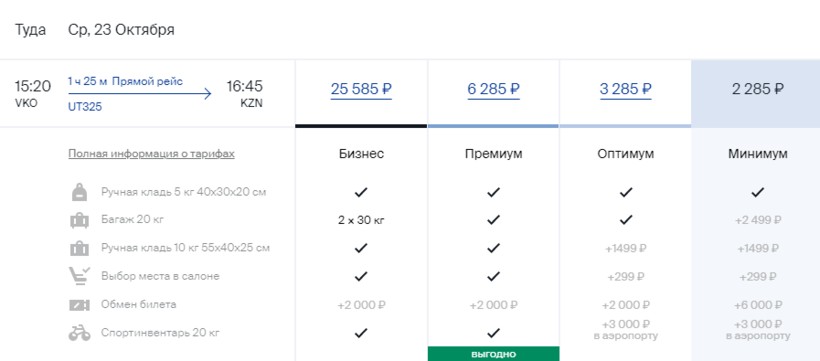Click the ticket exchange icon
This screenshot has width=820, height=361.
pyautogui.click(x=79, y=304)
